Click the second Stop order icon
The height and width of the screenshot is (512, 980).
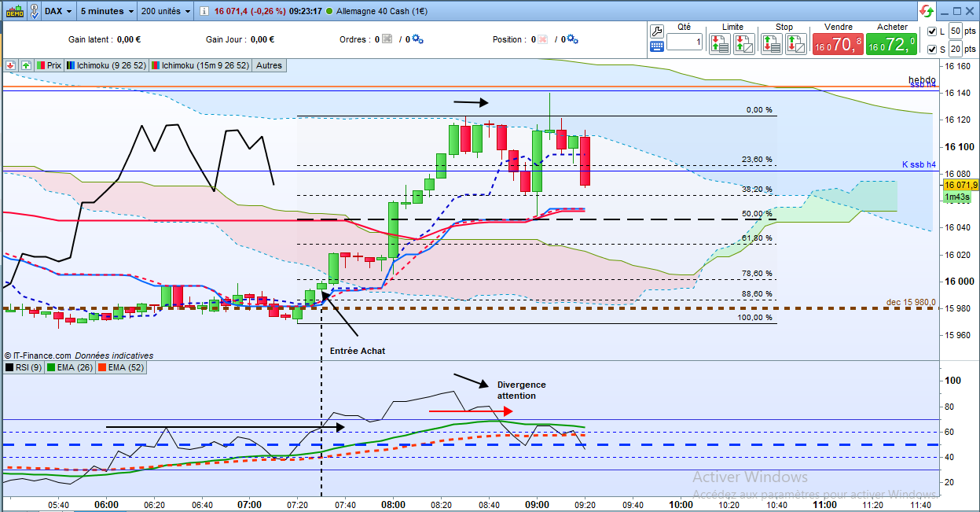point(795,43)
